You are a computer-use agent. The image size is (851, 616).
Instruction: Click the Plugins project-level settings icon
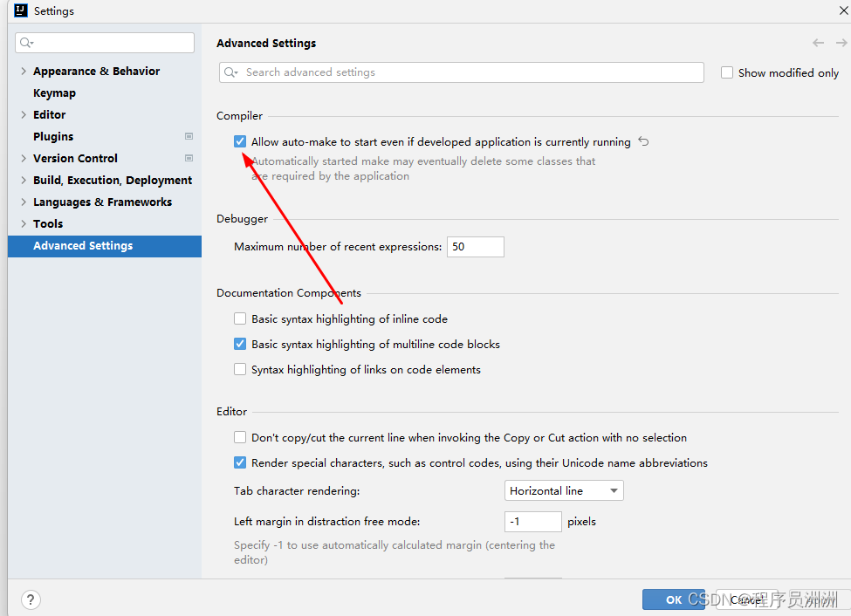pyautogui.click(x=189, y=136)
